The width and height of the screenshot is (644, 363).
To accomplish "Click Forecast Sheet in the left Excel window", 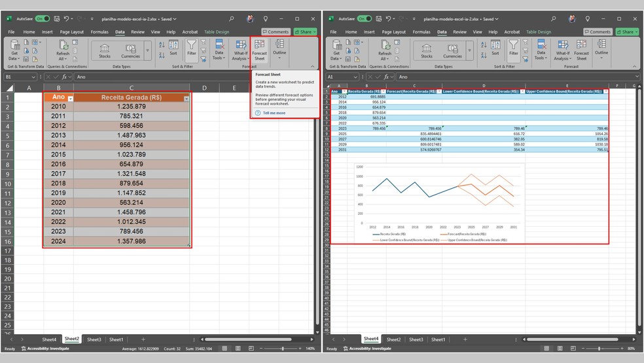I will click(259, 50).
